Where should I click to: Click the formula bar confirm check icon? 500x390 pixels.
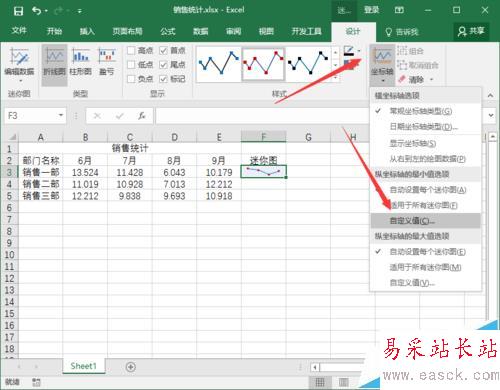(120, 116)
